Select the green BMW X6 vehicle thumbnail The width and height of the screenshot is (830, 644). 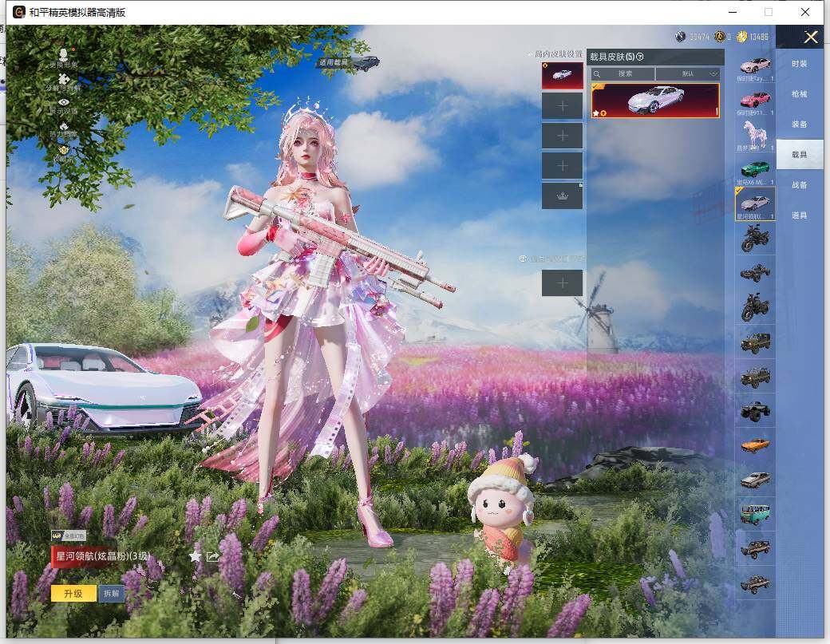pyautogui.click(x=755, y=169)
